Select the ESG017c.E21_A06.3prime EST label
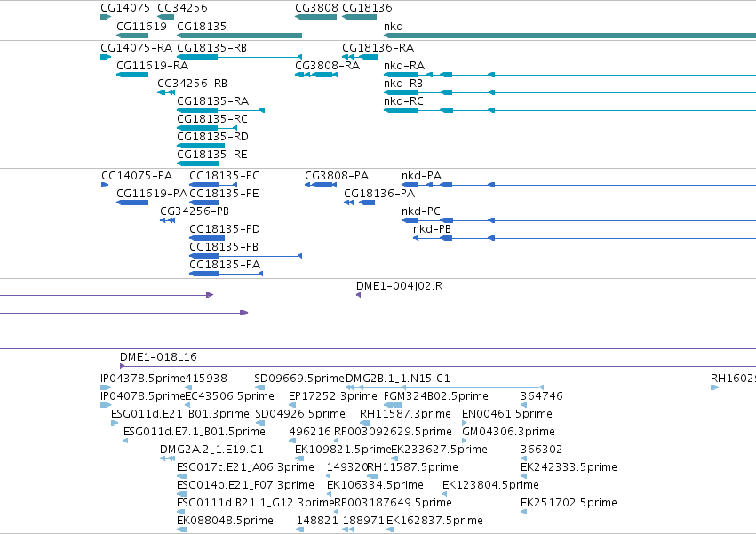 pos(246,468)
